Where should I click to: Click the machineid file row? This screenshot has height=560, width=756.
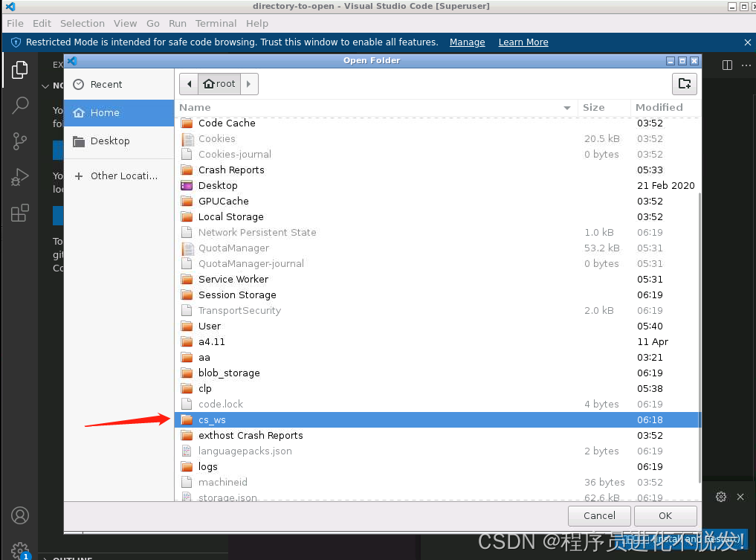point(437,482)
